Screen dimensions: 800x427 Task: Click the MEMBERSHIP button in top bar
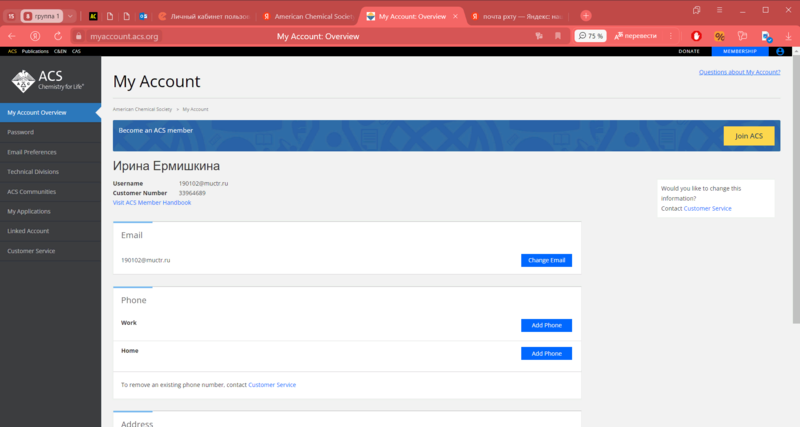(x=740, y=51)
